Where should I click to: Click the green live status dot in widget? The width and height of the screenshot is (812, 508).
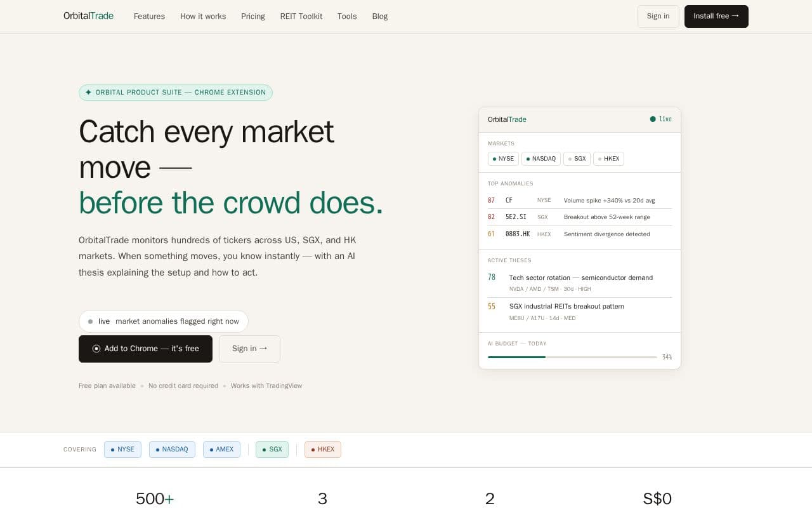653,119
